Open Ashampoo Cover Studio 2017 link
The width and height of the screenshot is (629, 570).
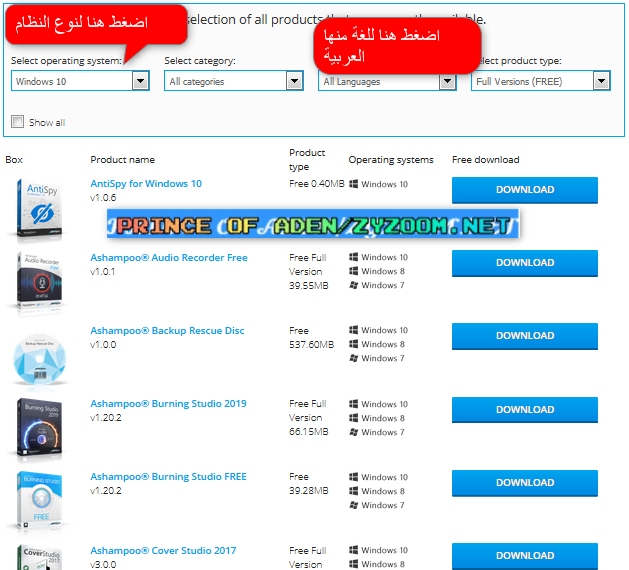pos(163,550)
